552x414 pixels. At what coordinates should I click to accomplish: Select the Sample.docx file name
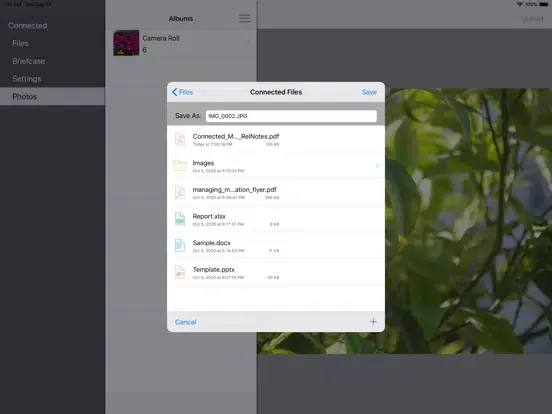pos(211,243)
